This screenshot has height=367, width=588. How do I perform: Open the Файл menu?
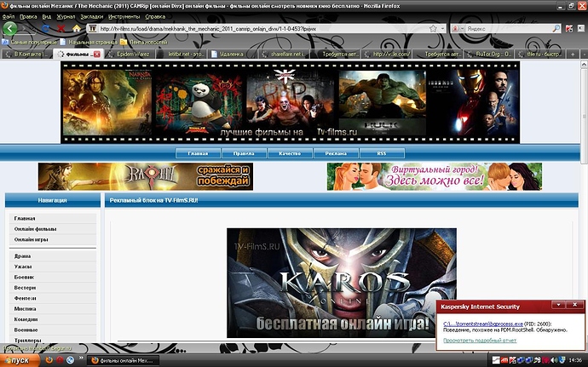click(9, 17)
